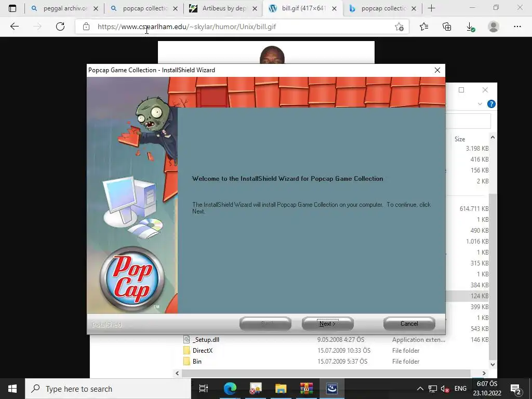Switch to Artibeus by dep tab
Image resolution: width=532 pixels, height=399 pixels.
click(223, 8)
